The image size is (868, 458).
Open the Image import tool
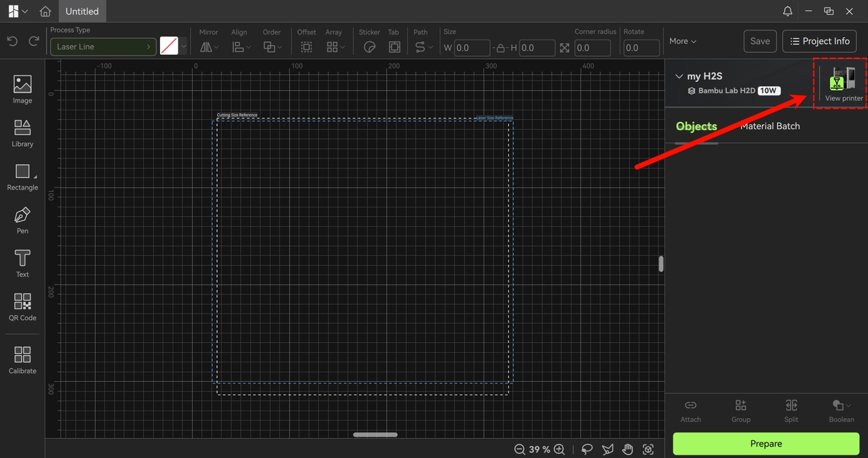tap(22, 89)
